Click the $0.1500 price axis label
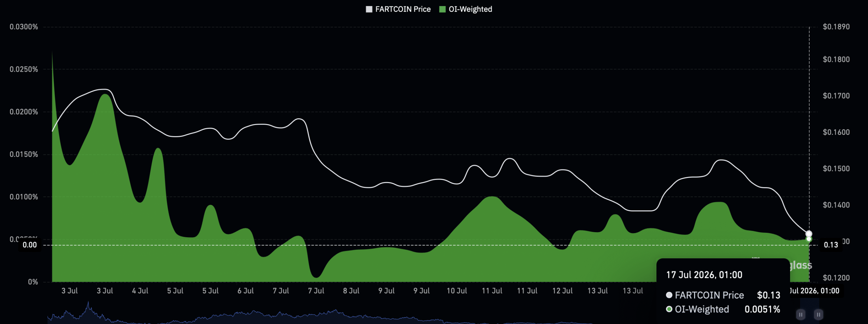The height and width of the screenshot is (324, 868). click(x=836, y=168)
